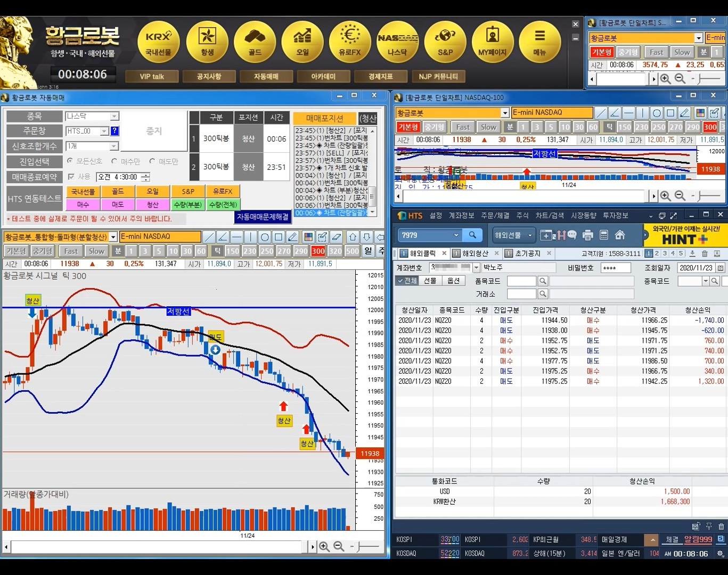Expand the 종목 나스닥 dropdown
This screenshot has width=728, height=575.
(x=114, y=116)
